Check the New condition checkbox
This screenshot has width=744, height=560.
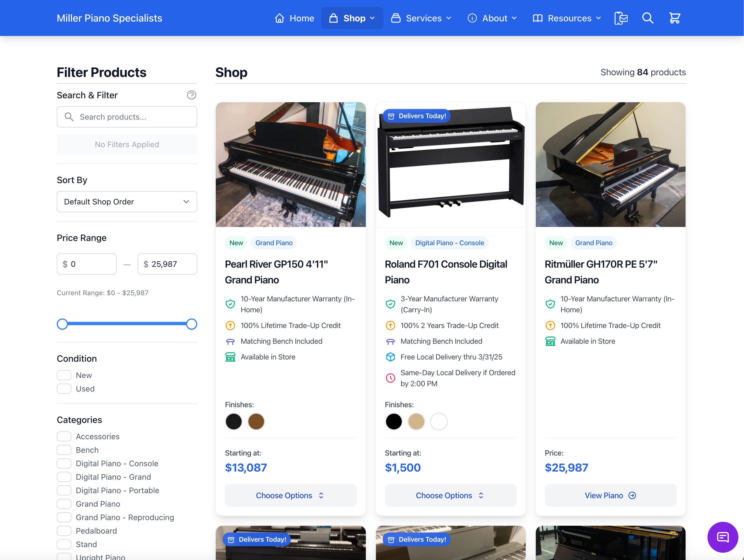point(64,375)
